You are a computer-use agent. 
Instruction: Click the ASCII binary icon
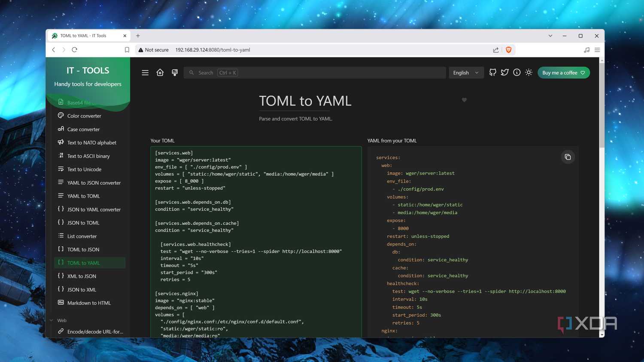[x=61, y=156]
